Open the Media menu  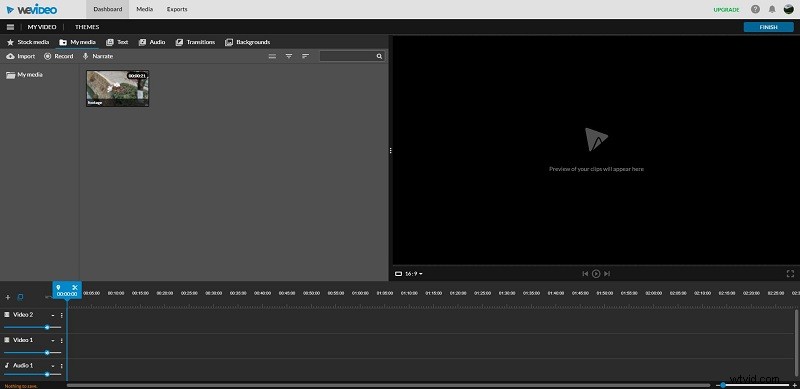[x=144, y=9]
